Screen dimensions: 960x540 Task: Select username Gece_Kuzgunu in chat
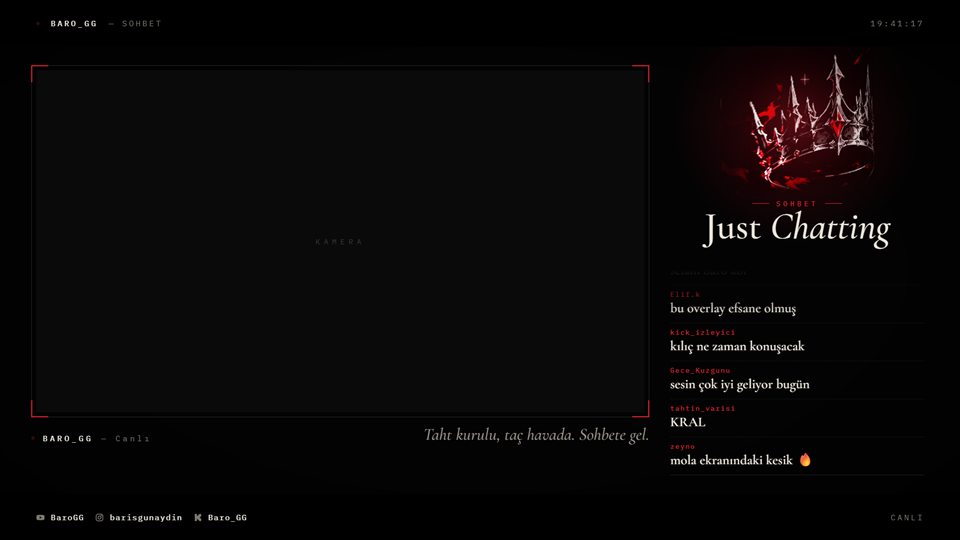pos(700,370)
